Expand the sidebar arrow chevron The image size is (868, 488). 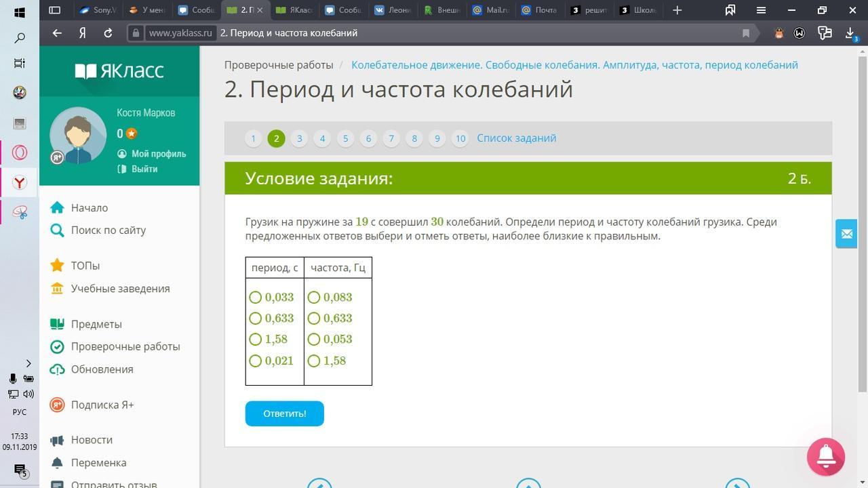click(x=28, y=363)
